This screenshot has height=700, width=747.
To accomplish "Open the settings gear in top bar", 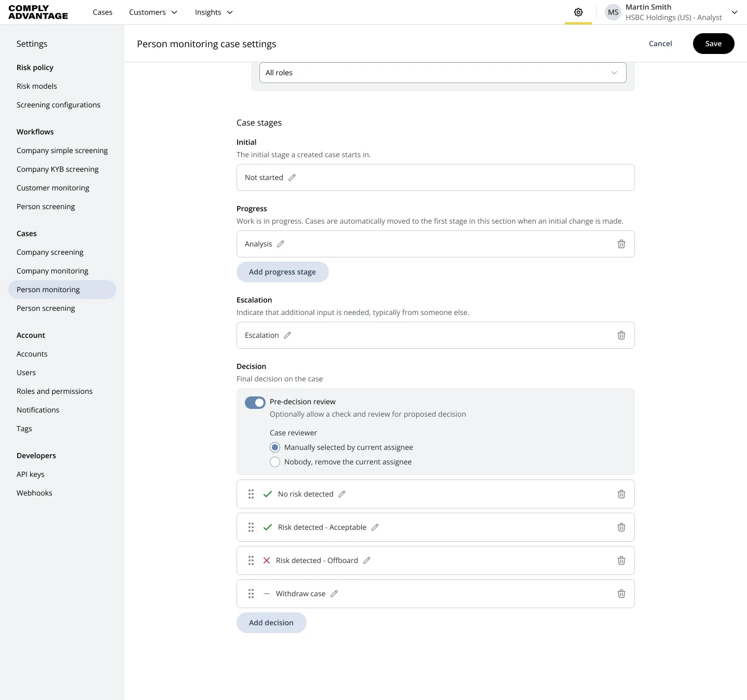I will coord(578,12).
